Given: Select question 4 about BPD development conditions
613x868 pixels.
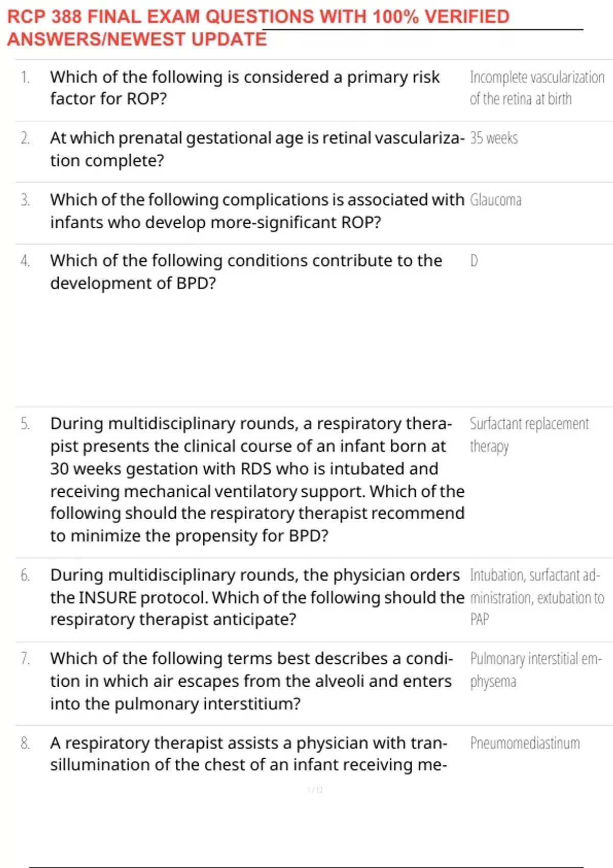Looking at the screenshot, I should [246, 272].
